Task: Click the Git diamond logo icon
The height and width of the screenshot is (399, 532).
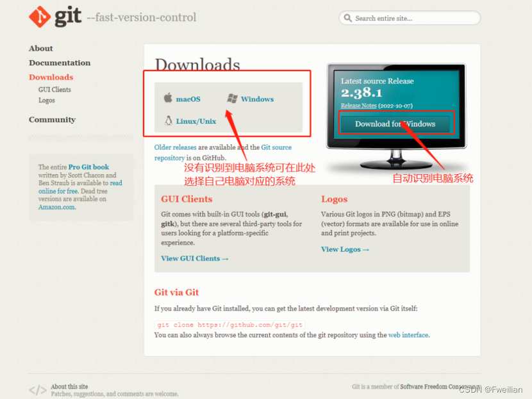Action: [40, 17]
